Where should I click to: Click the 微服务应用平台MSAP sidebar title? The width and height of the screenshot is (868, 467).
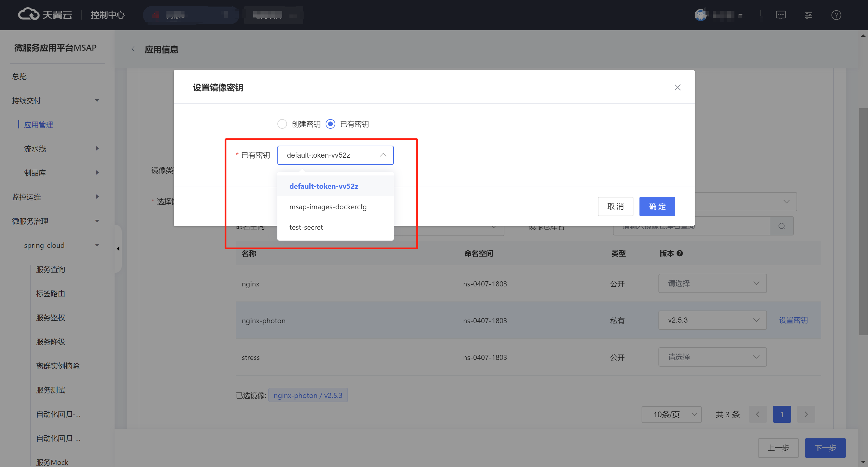coord(55,48)
